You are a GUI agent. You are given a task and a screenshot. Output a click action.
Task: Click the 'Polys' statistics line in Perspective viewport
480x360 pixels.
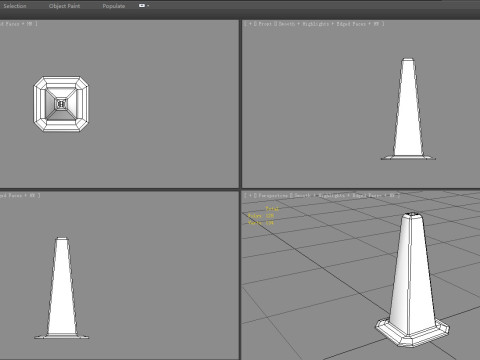coord(261,216)
